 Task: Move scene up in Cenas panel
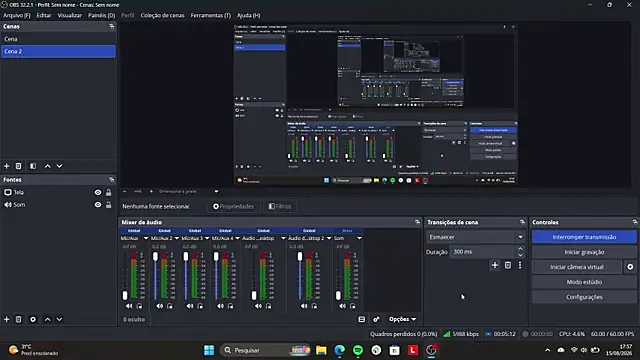[48, 166]
